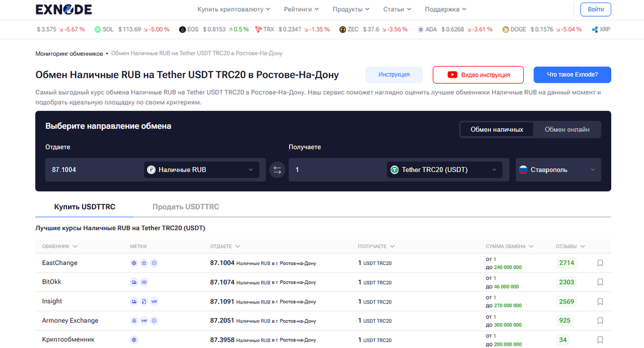Expand the Продукты menu
Viewport: 644px width, 348px height.
click(351, 10)
